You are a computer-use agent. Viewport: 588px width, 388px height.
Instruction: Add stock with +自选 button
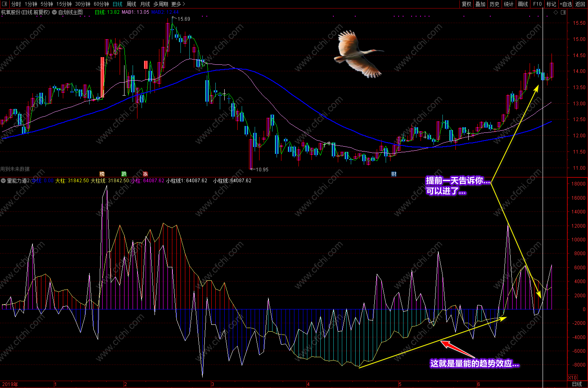(566, 4)
